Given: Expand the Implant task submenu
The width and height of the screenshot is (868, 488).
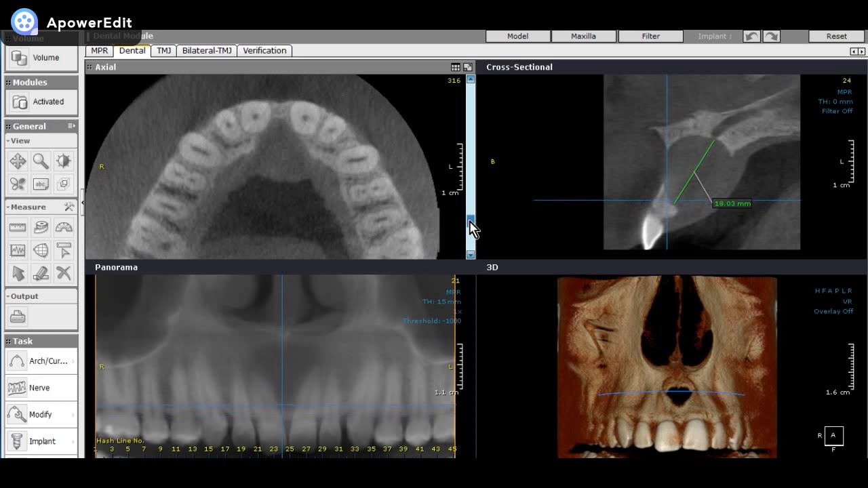Looking at the screenshot, I should point(73,441).
